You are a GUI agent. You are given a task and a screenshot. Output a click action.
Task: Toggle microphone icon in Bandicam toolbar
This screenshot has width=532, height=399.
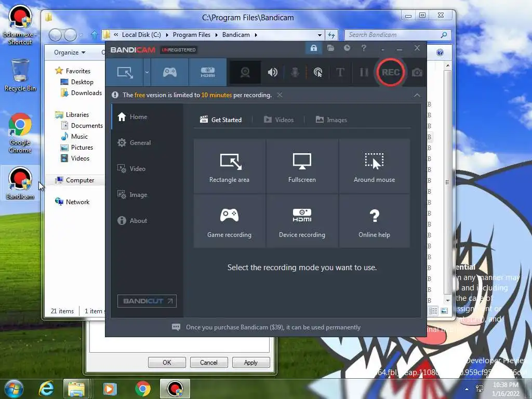coord(295,72)
